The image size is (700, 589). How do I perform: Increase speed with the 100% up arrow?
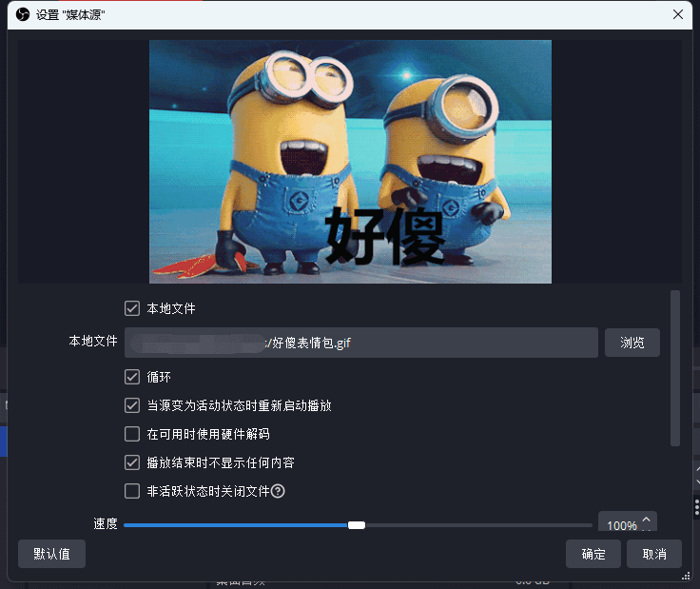click(x=646, y=520)
